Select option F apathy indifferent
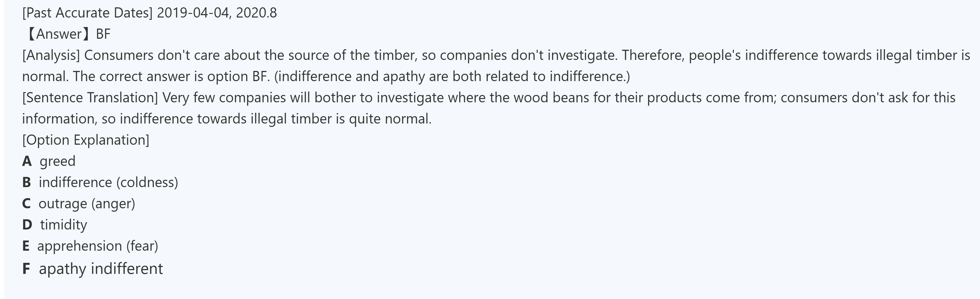Screen dimensions: 980x299 pos(101,269)
